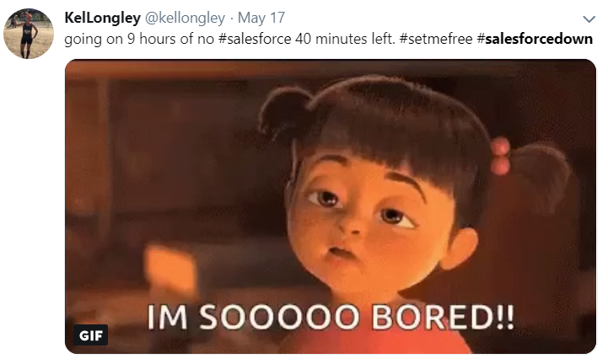Click the IM SOOOOO BORED!! caption
Image resolution: width=608 pixels, height=364 pixels.
[x=331, y=317]
